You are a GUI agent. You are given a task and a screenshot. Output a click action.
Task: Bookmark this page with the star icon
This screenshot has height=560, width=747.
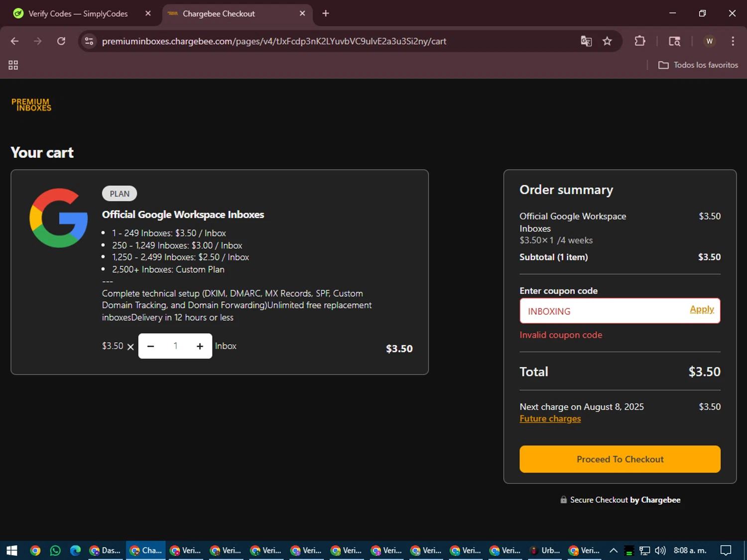[607, 41]
